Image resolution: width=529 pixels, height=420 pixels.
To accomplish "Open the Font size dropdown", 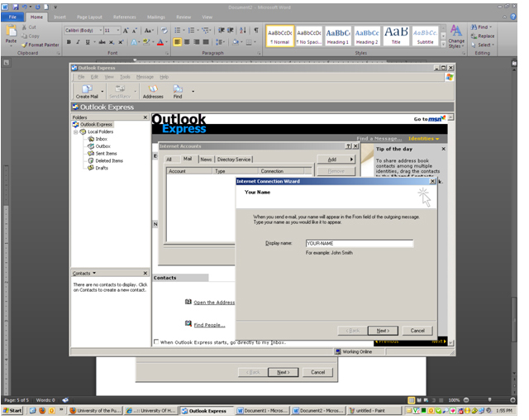I will tap(118, 31).
